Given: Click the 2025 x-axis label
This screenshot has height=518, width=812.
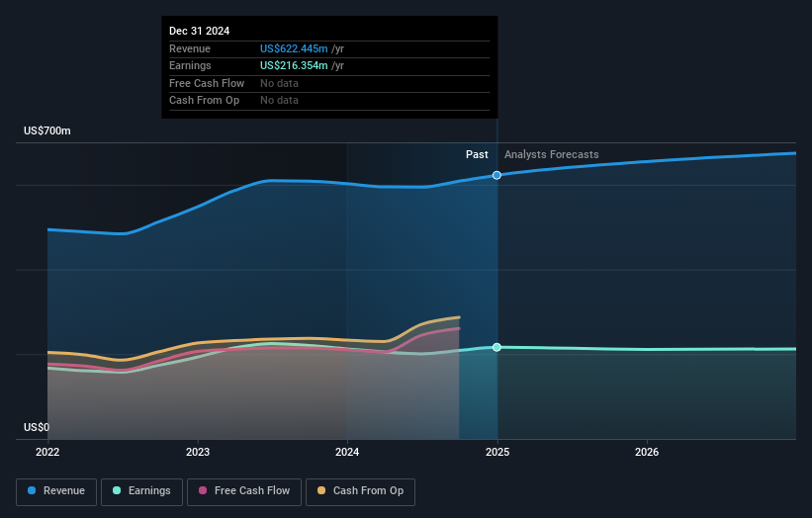Looking at the screenshot, I should 497,453.
